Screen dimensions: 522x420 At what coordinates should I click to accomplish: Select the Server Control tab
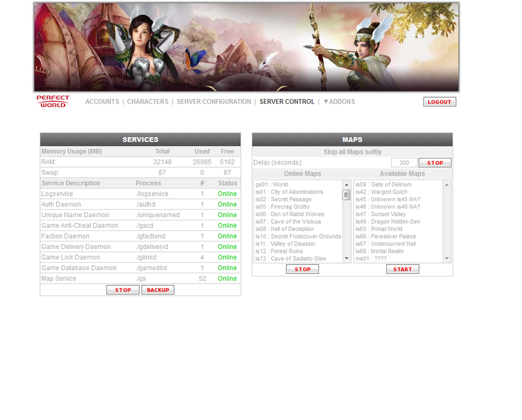pos(286,102)
